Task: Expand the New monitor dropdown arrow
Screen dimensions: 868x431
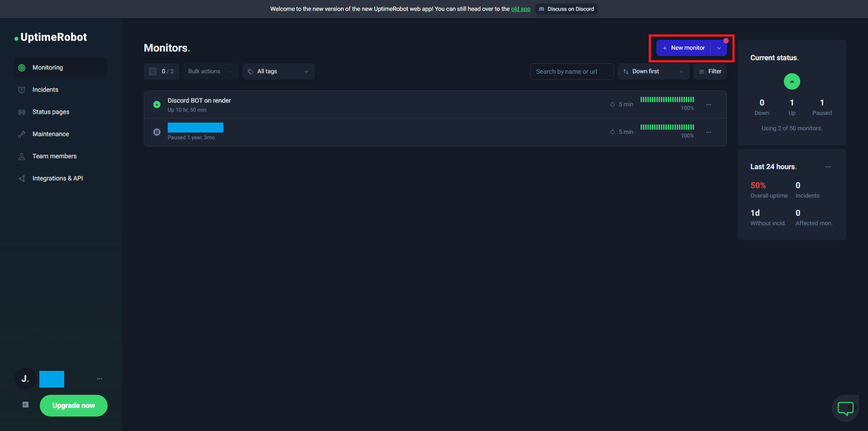Action: tap(719, 48)
